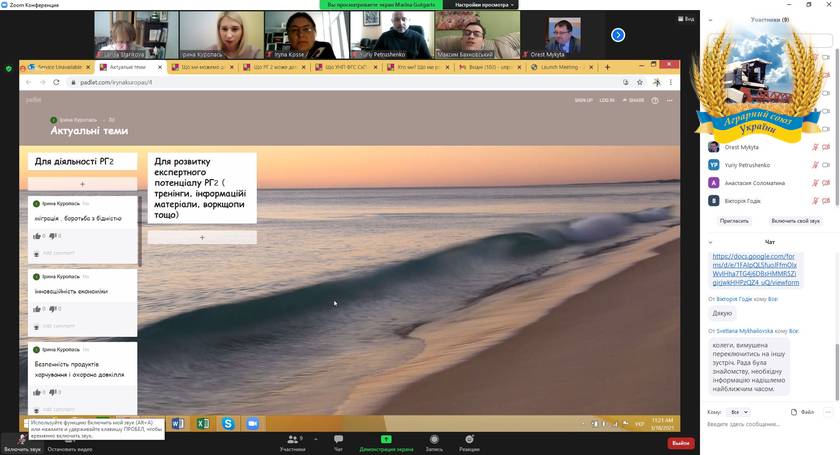Open the Chat button in Zoom toolbar
Screen dimensions: 840x455
click(x=338, y=443)
